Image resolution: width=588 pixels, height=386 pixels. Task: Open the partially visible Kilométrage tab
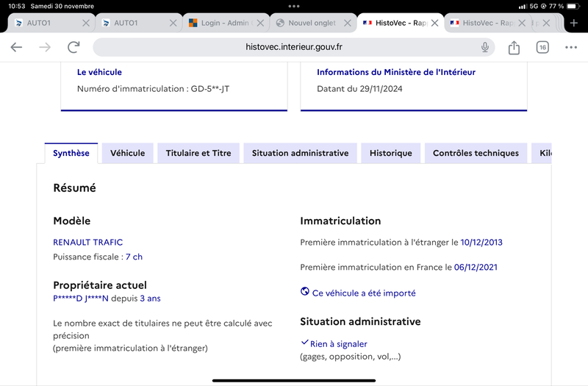point(542,153)
